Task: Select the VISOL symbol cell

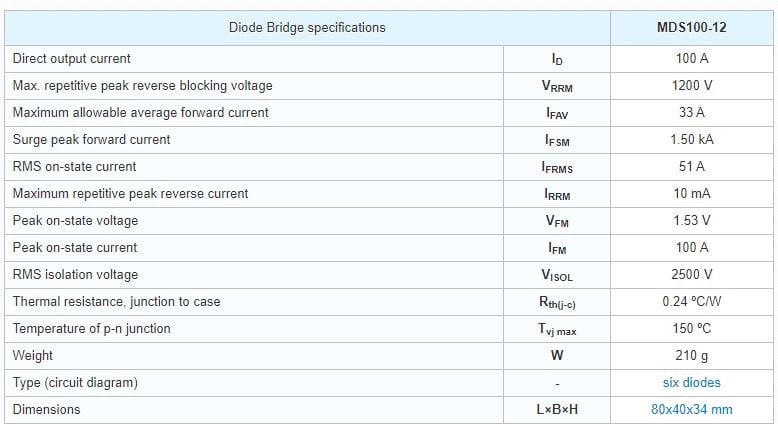Action: pos(557,275)
